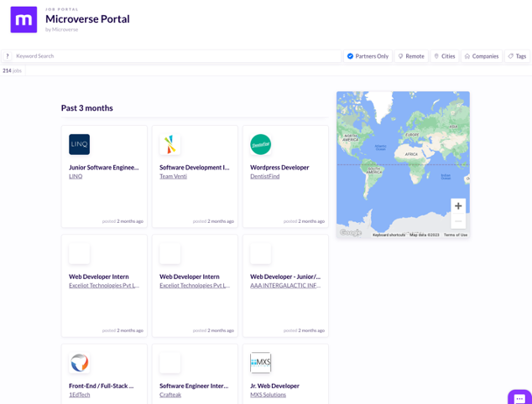This screenshot has width=532, height=404.
Task: Expand the Companies filter dropdown
Action: tap(482, 56)
